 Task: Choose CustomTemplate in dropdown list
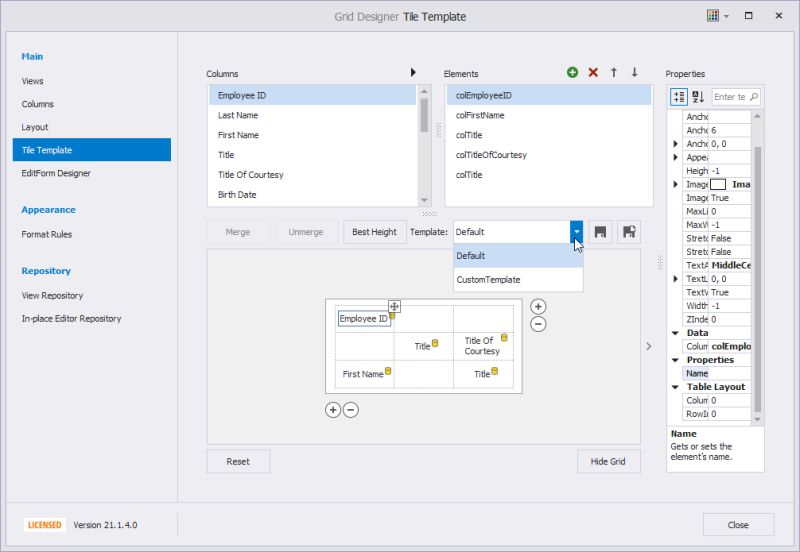[x=518, y=280]
